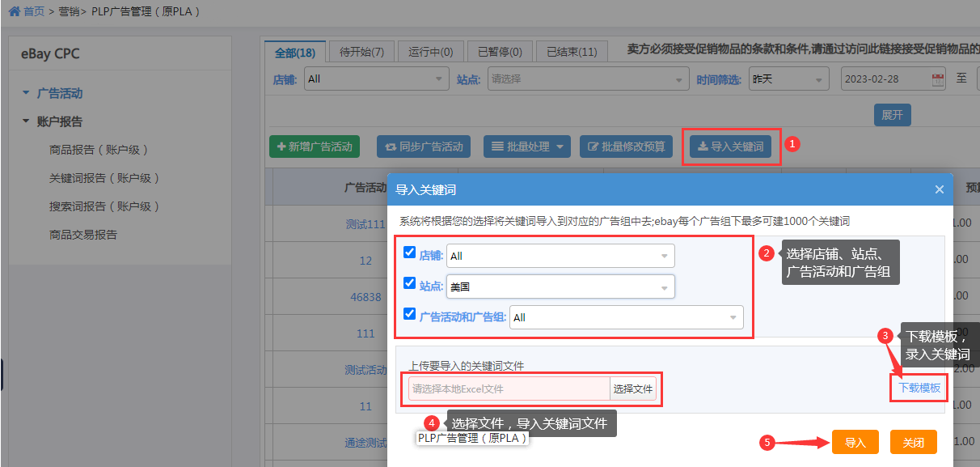Click the 导入关键词 button

pyautogui.click(x=731, y=146)
